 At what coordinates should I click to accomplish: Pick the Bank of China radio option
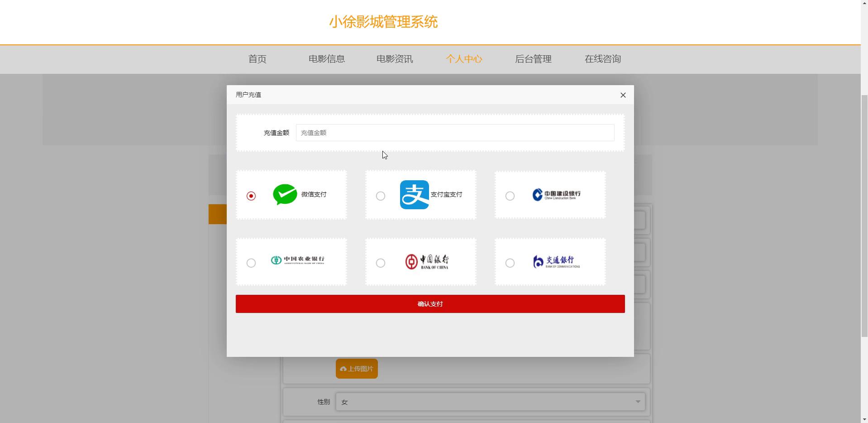pos(381,263)
